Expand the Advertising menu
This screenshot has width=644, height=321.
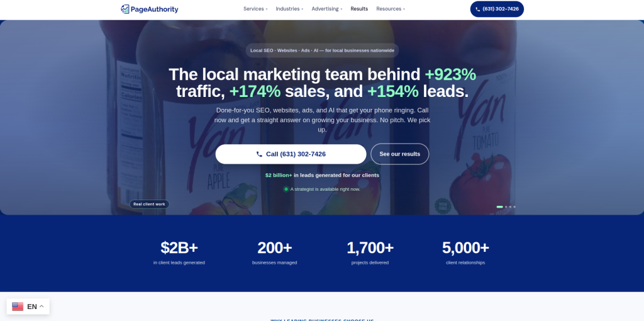327,9
